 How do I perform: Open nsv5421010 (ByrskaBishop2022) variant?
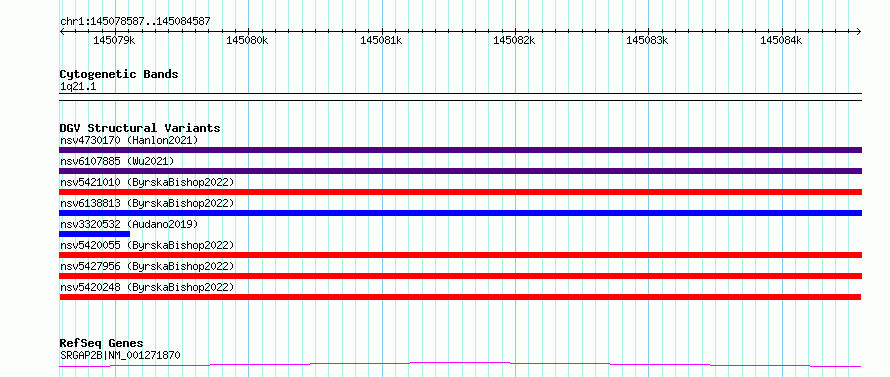tap(147, 182)
